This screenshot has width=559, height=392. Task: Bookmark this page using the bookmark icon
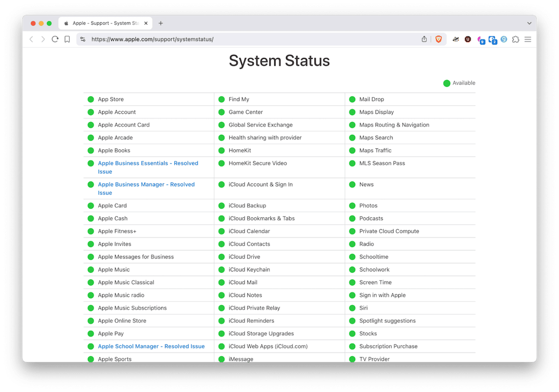coord(67,40)
